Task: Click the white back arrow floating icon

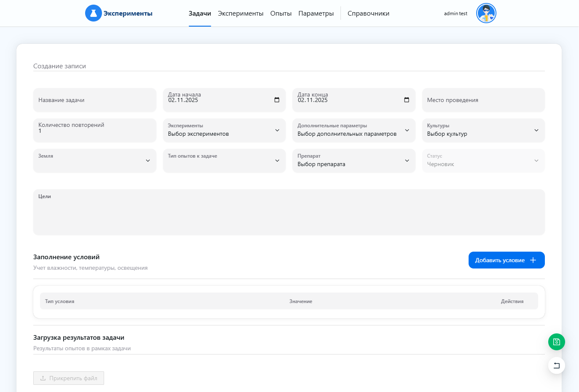Action: pos(556,365)
